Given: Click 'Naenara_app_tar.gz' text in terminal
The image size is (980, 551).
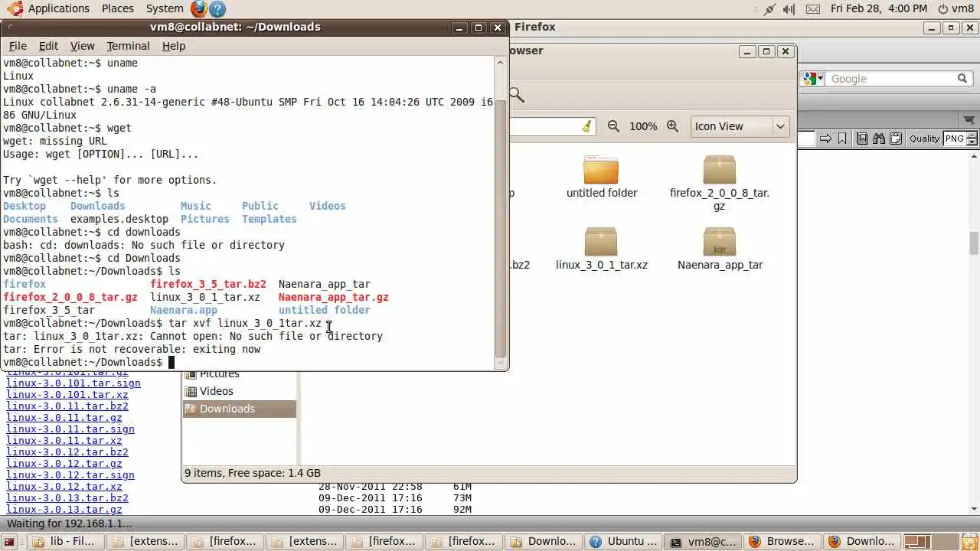Looking at the screenshot, I should tap(334, 297).
